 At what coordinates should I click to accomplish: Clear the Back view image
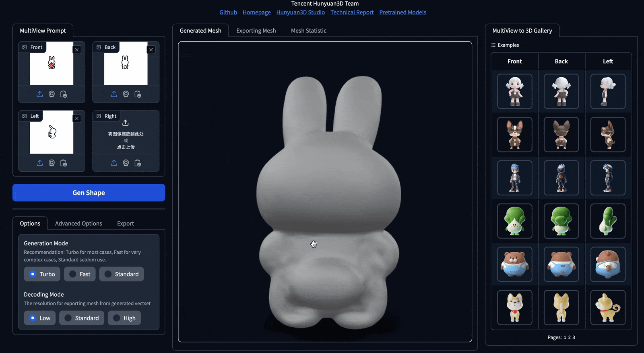point(151,50)
